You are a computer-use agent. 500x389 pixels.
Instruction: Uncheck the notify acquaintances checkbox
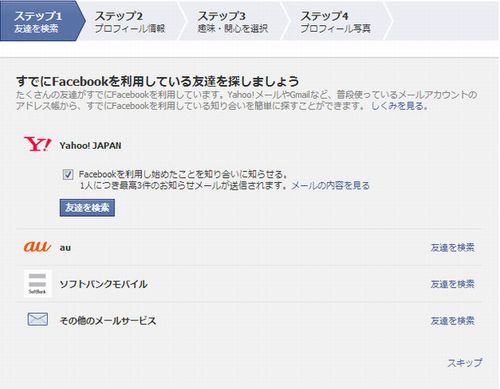(x=68, y=174)
